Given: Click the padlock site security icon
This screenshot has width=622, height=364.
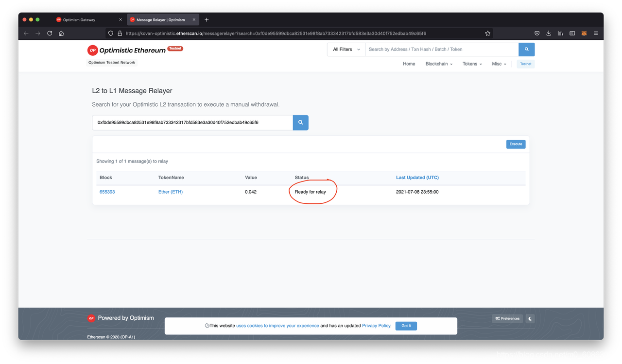Looking at the screenshot, I should (x=120, y=33).
